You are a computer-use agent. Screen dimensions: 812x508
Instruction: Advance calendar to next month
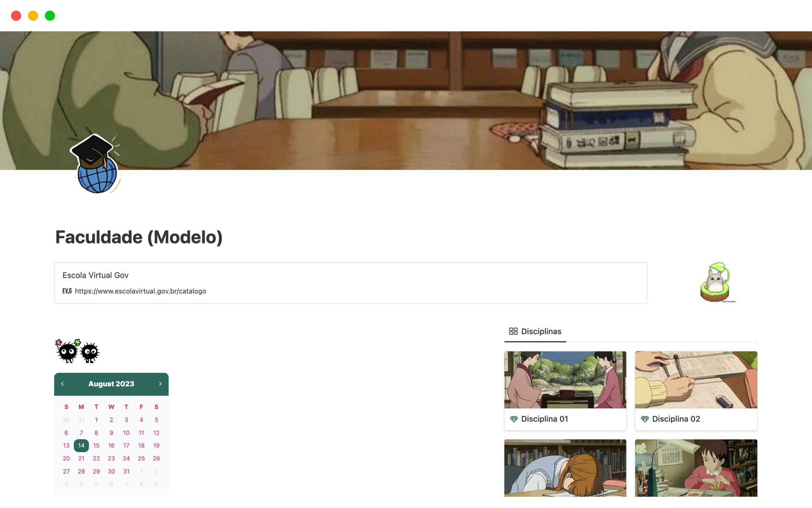(160, 384)
